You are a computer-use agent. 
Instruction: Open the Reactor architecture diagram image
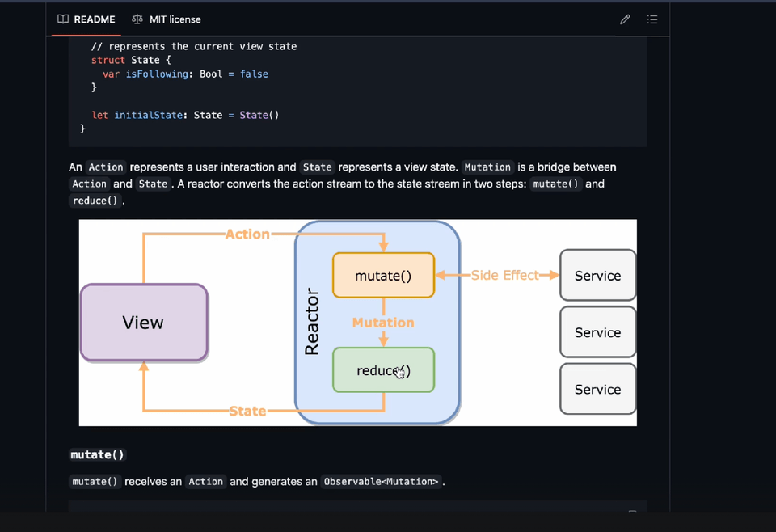(x=358, y=322)
